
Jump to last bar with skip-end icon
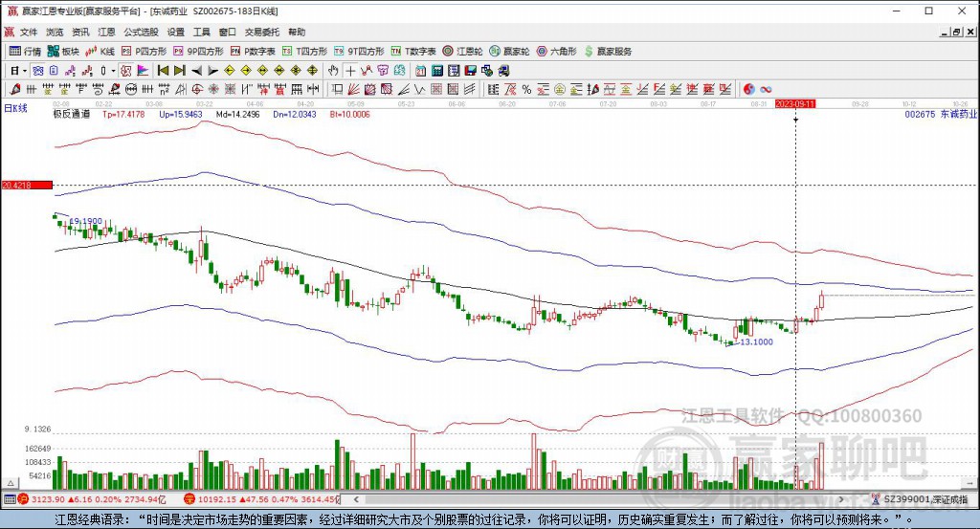coord(180,71)
